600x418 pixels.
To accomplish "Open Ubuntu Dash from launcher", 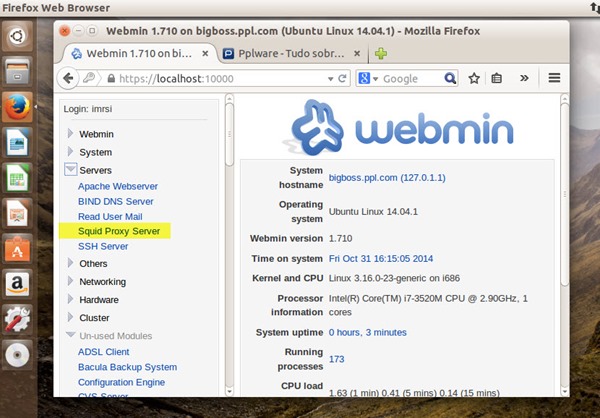I will click(x=17, y=37).
